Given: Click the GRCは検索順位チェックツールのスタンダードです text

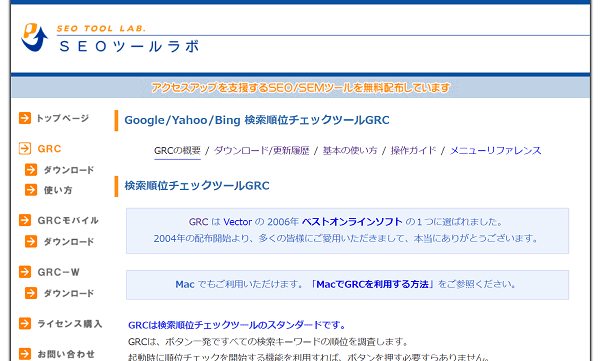Looking at the screenshot, I should [x=237, y=325].
